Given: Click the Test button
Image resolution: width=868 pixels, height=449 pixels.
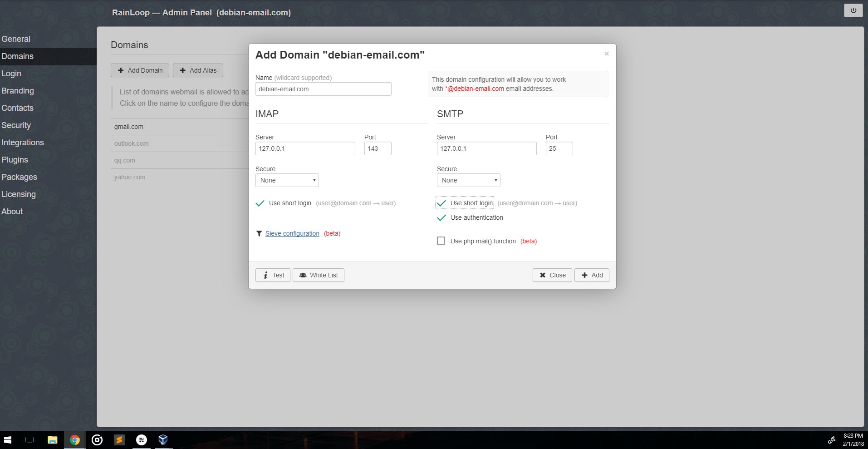Looking at the screenshot, I should [273, 275].
